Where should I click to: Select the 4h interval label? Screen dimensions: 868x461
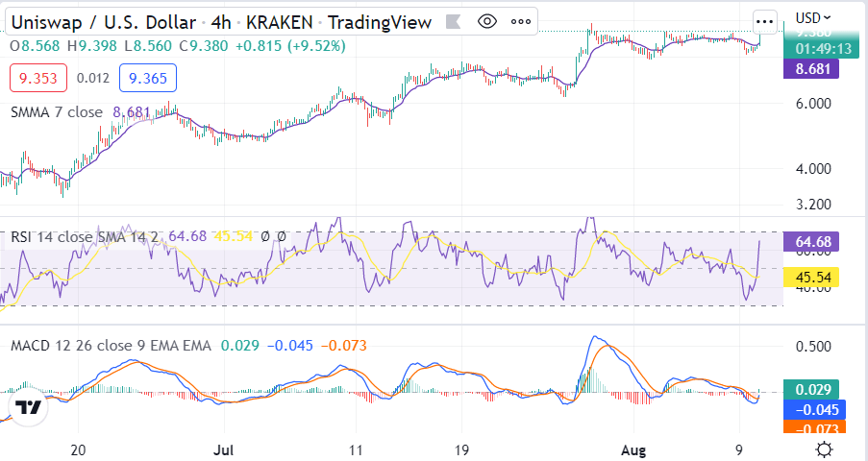[x=221, y=22]
